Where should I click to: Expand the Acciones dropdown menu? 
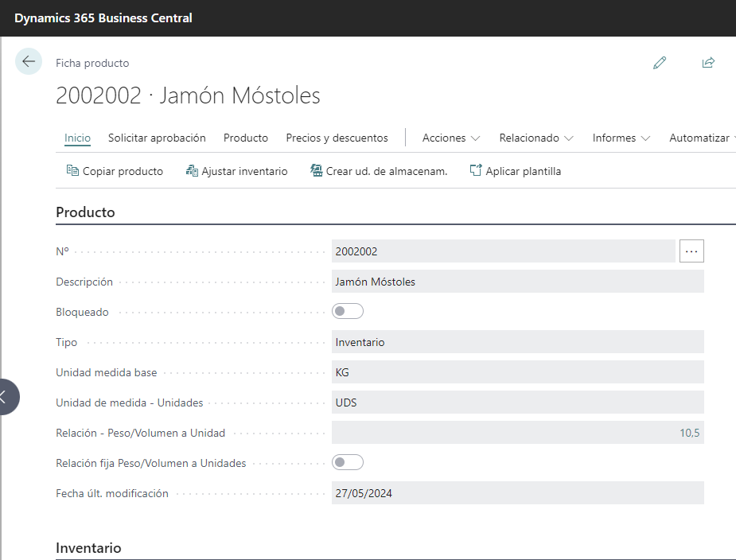pyautogui.click(x=451, y=138)
